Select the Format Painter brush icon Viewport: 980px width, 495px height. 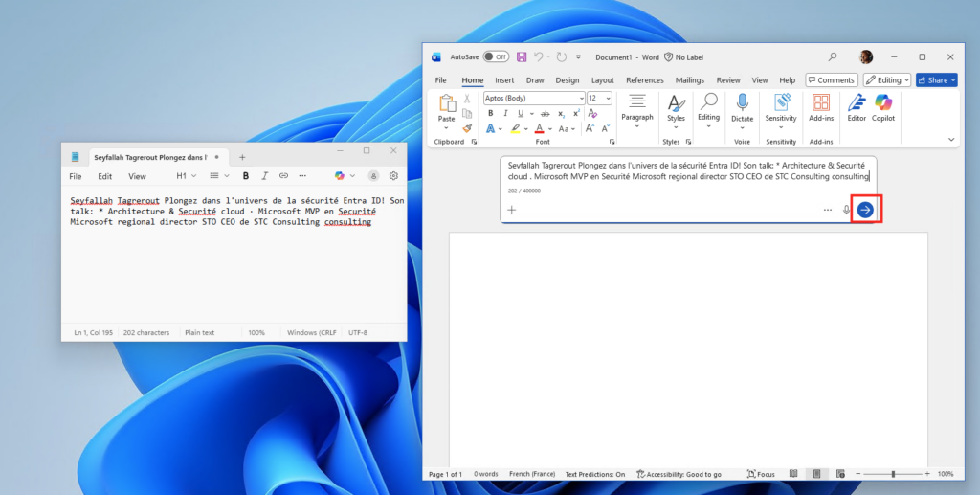click(x=467, y=128)
